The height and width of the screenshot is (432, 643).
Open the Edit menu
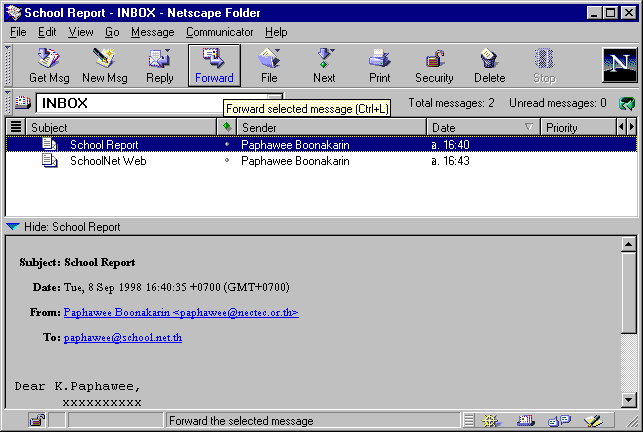click(47, 32)
